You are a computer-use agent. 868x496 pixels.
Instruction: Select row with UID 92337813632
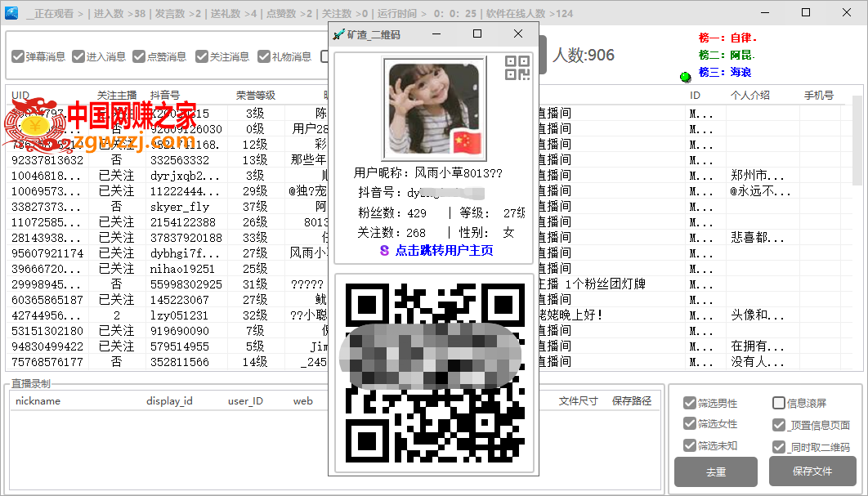47,160
